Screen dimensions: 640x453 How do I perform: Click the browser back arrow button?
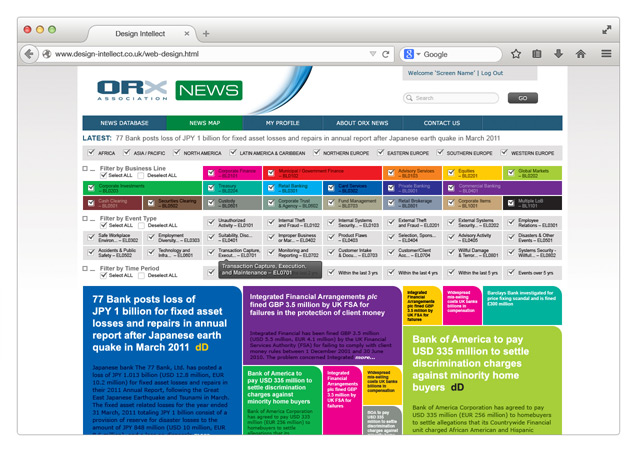point(31,54)
